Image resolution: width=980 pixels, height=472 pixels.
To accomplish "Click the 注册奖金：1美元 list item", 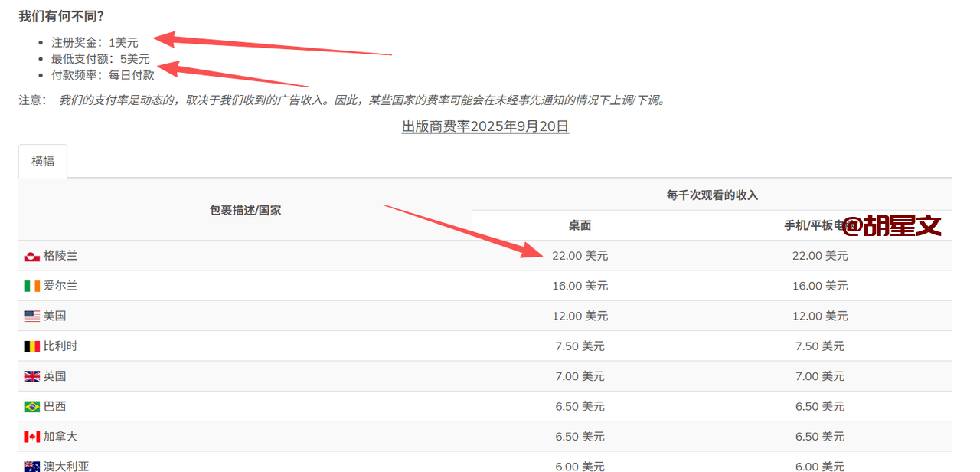I will (x=95, y=42).
